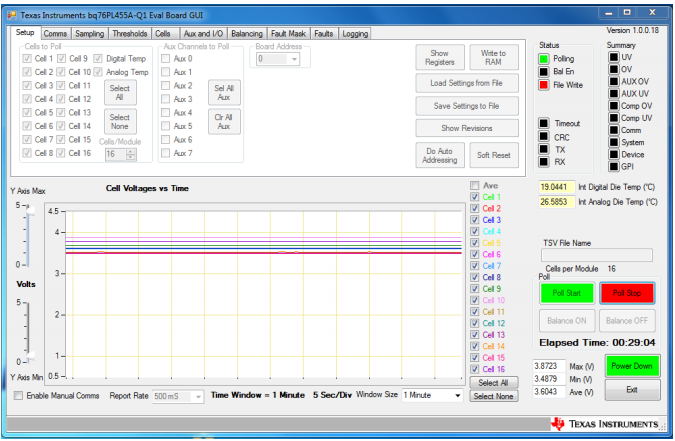
Task: Click the AUX OV summary indicator
Action: [614, 81]
